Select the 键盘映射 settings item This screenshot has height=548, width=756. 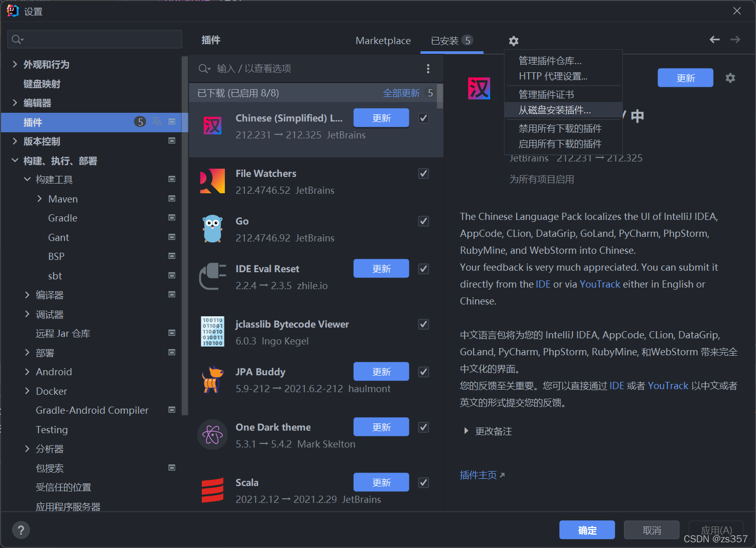(x=42, y=84)
